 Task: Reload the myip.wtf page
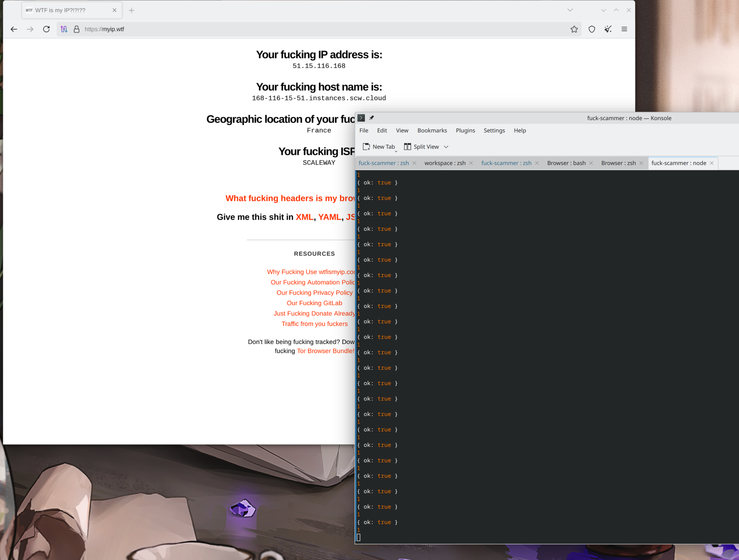46,29
